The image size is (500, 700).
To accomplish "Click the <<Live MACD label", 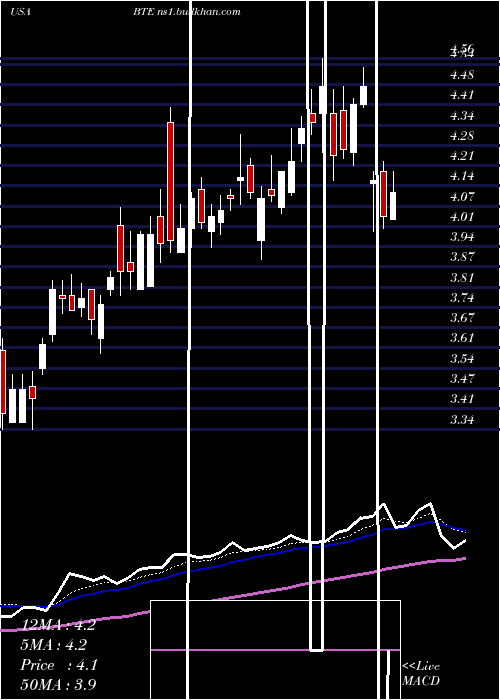I will coord(421,673).
